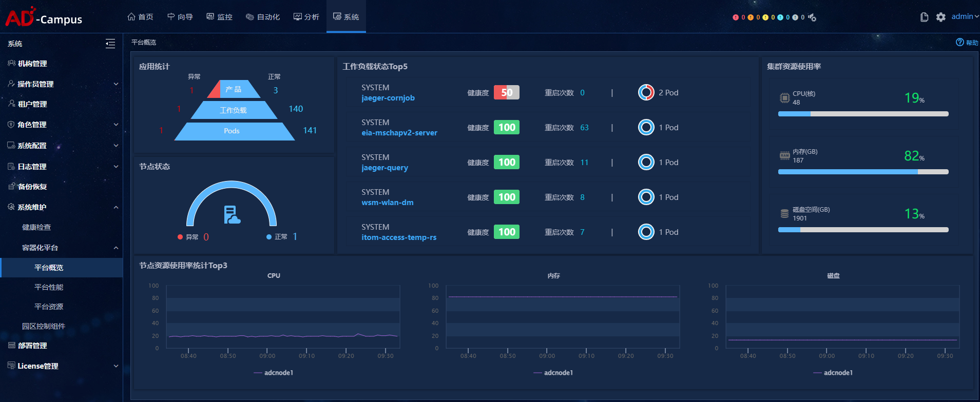Expand the License管理 chevron
Screen dimensions: 980x402
point(116,366)
